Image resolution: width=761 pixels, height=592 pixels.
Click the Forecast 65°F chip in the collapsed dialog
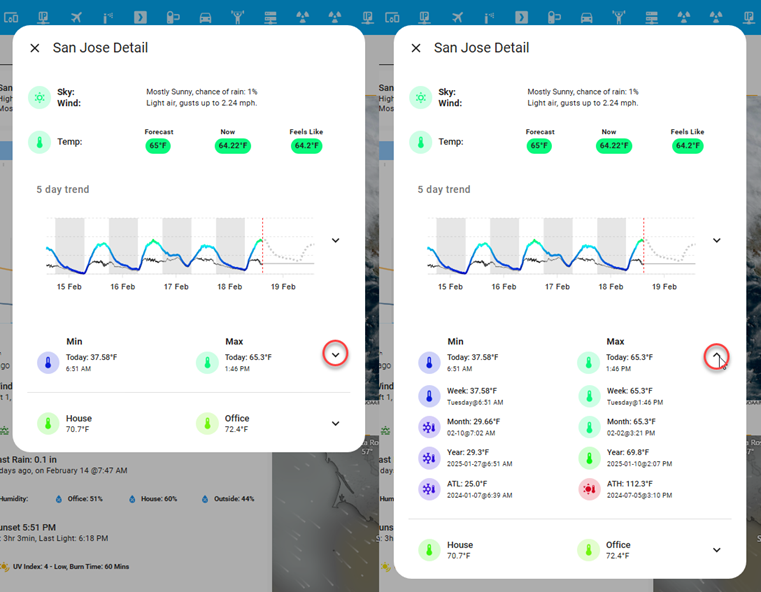(x=158, y=146)
